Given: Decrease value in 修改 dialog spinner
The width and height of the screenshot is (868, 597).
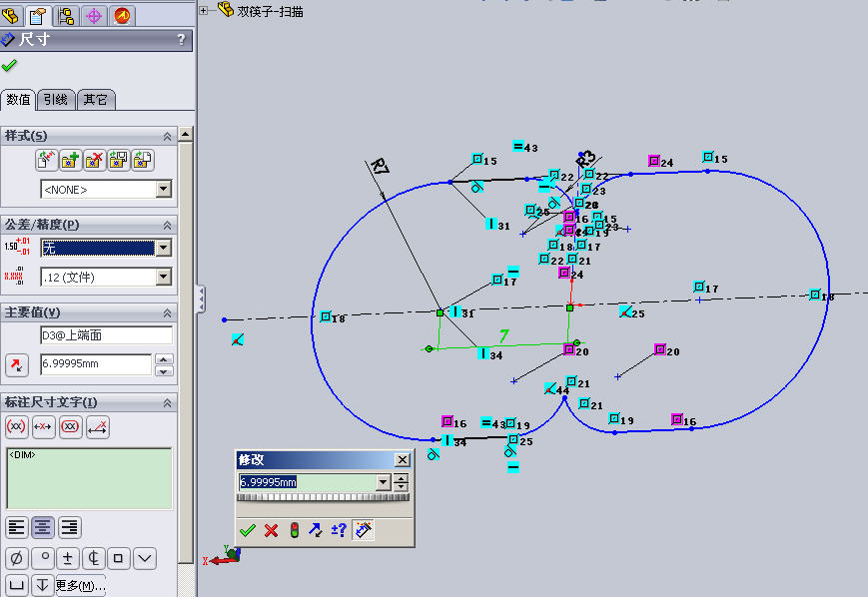Looking at the screenshot, I should tap(402, 487).
